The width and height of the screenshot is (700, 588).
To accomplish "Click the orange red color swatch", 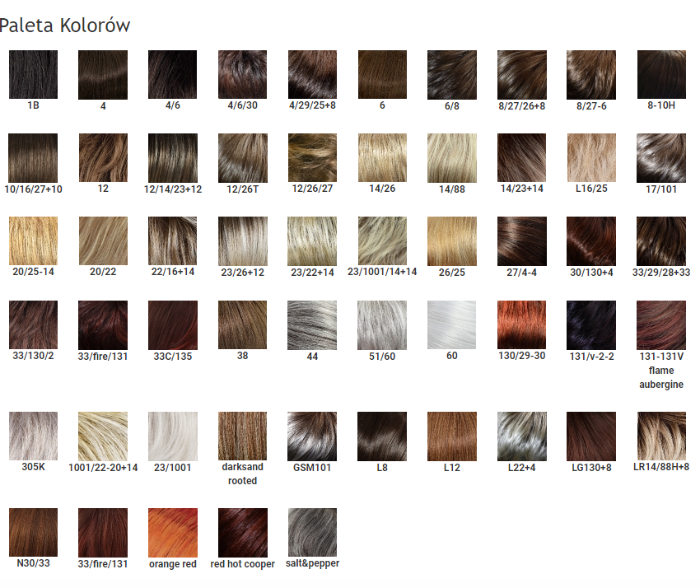I will [172, 533].
